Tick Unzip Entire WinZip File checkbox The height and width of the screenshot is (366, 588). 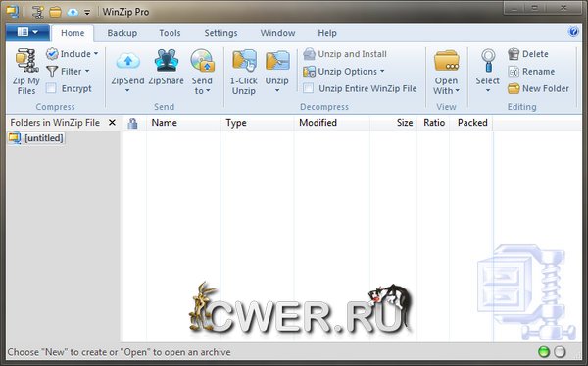coord(309,88)
